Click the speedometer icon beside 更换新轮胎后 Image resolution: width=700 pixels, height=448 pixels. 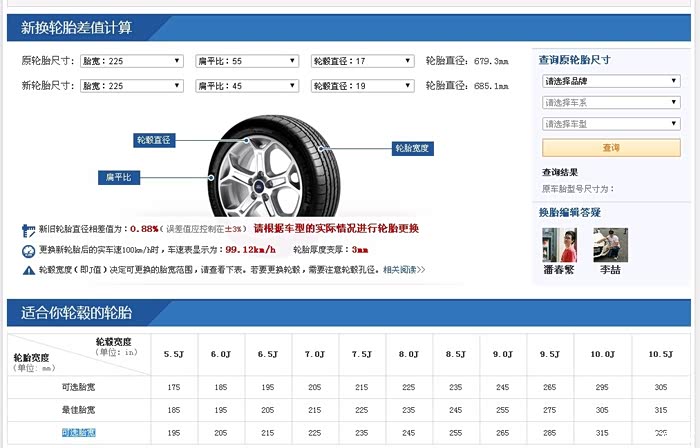point(28,249)
